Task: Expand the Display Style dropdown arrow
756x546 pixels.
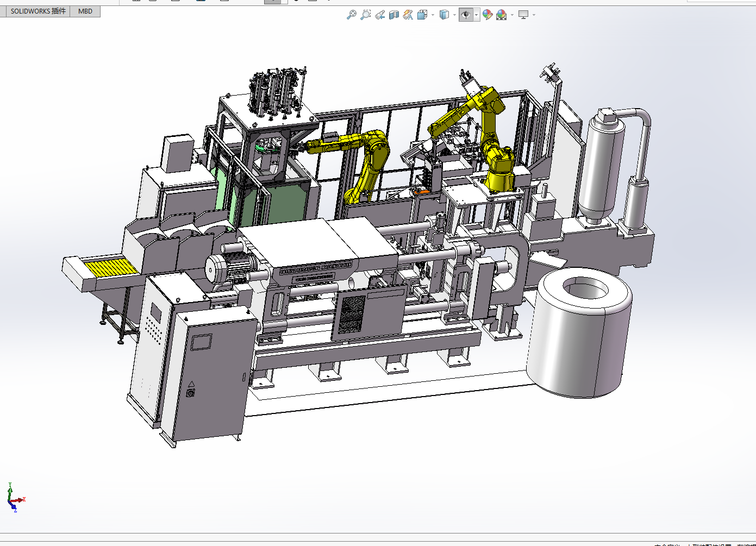Action: point(454,15)
